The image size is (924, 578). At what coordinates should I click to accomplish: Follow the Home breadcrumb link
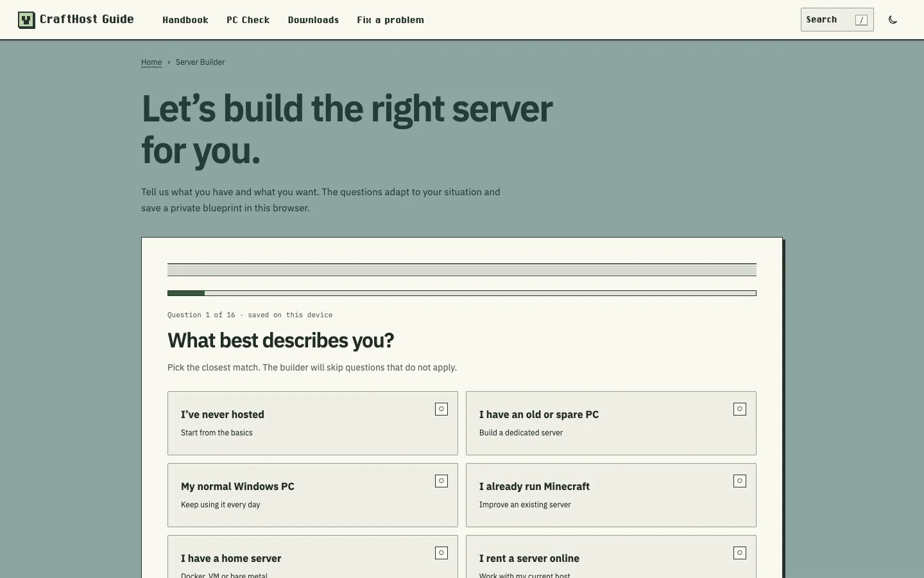pos(151,62)
